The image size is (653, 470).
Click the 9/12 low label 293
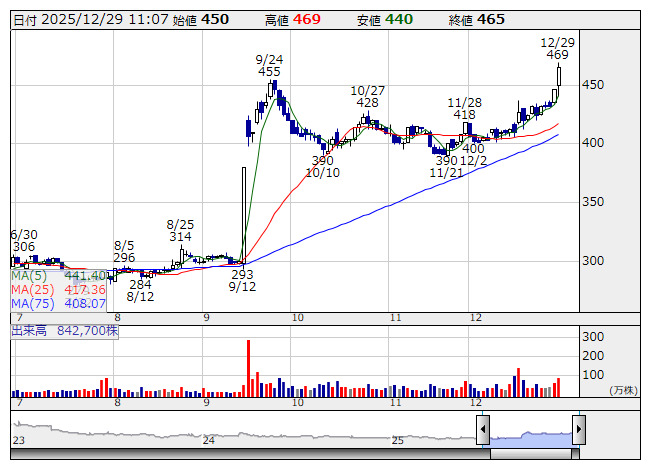click(241, 274)
